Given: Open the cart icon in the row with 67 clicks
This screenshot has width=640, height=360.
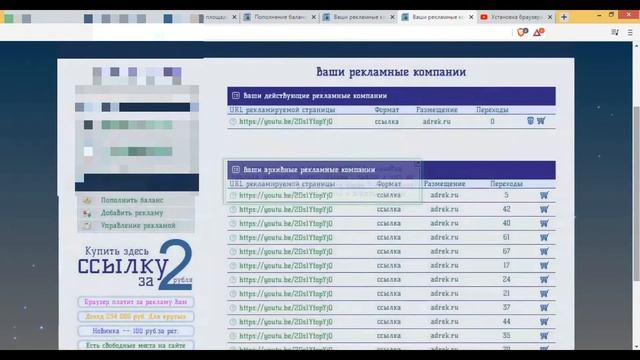Looking at the screenshot, I should tap(544, 251).
